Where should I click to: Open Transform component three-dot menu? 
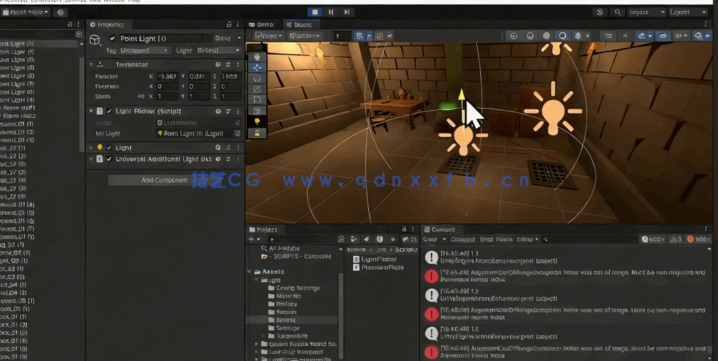238,65
